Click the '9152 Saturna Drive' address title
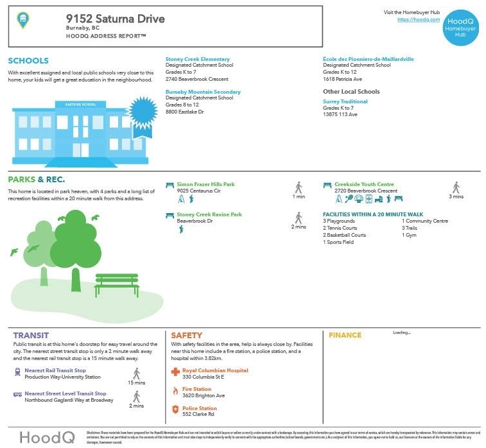486x448 pixels. 116,19
